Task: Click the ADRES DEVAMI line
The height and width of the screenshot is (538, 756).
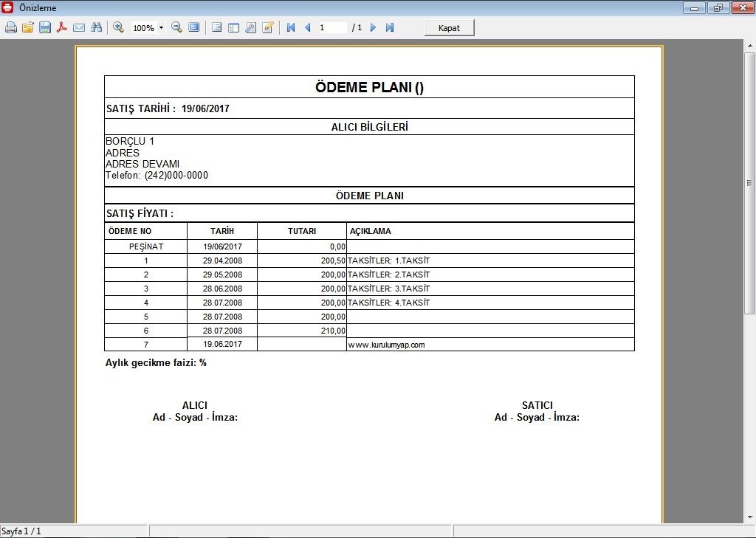Action: click(142, 164)
